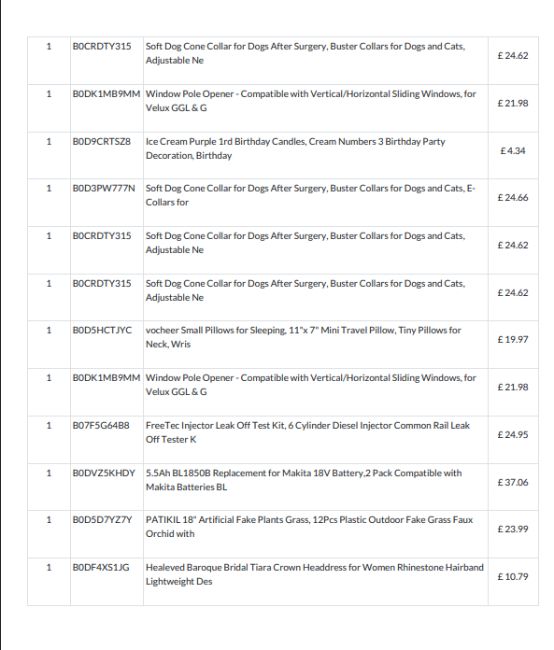Image resolution: width=554 pixels, height=650 pixels.
Task: Select the Ice Cream Purple Birthday Candles description
Action: [295, 148]
